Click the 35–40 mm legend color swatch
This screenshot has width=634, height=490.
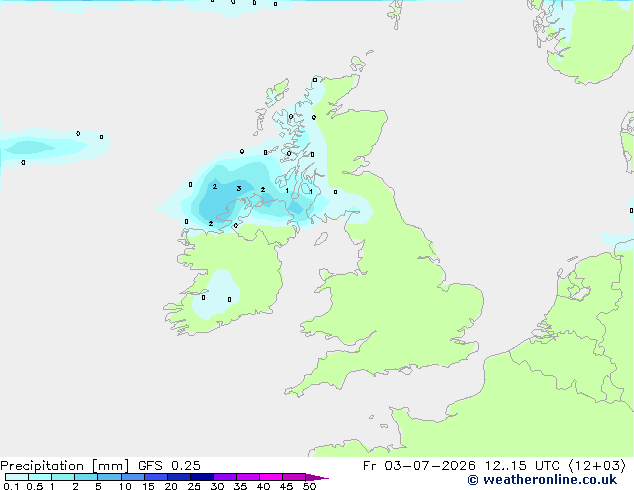point(247,477)
